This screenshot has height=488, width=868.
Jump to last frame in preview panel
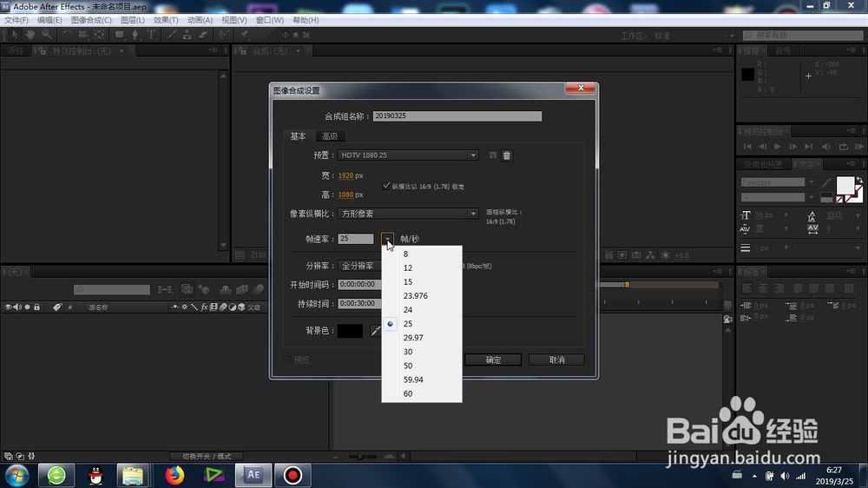(808, 146)
